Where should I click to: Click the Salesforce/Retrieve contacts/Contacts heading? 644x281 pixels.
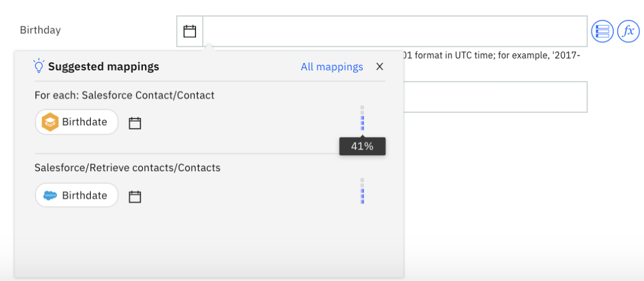tap(127, 168)
